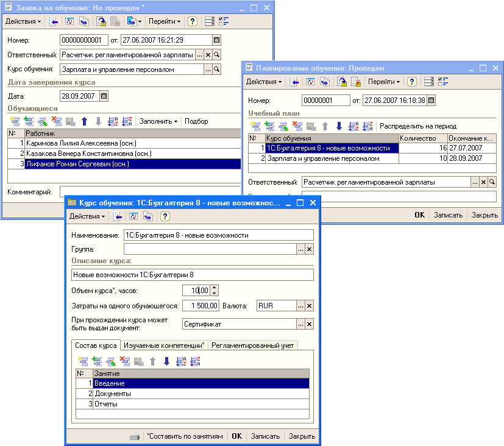The height and width of the screenshot is (446, 504).
Task: Click the Наименование field in Курс обучения
Action: [x=219, y=235]
